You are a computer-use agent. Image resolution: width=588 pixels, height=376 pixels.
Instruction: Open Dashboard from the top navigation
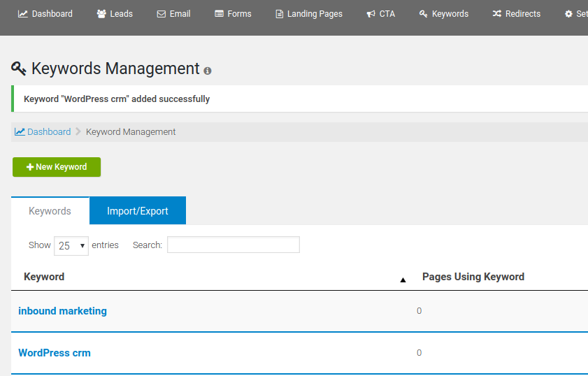[45, 14]
